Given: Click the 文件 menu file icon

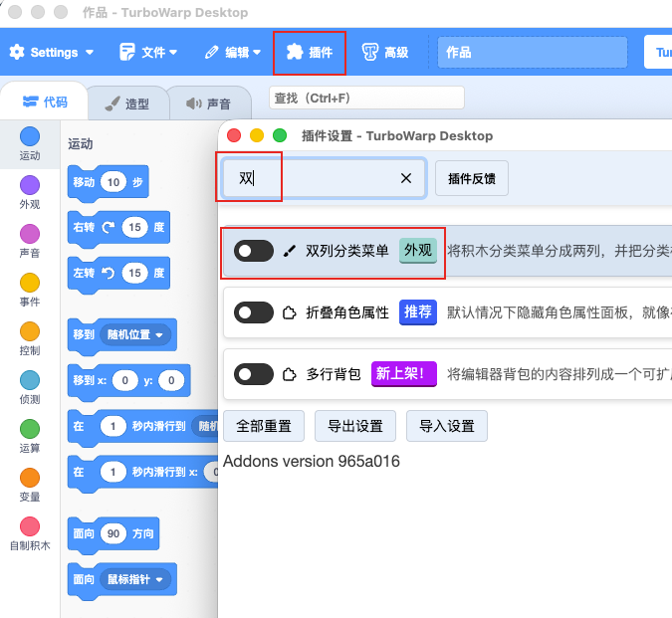Looking at the screenshot, I should [126, 53].
